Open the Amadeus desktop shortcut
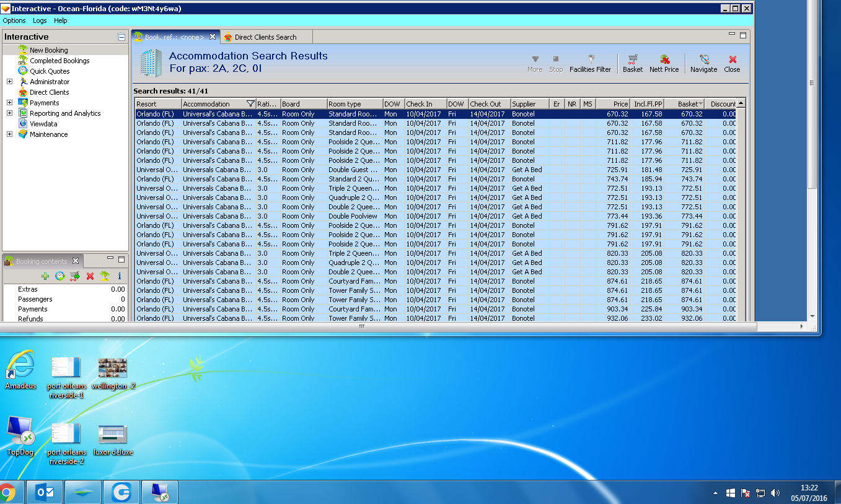841x504 pixels. pyautogui.click(x=21, y=370)
